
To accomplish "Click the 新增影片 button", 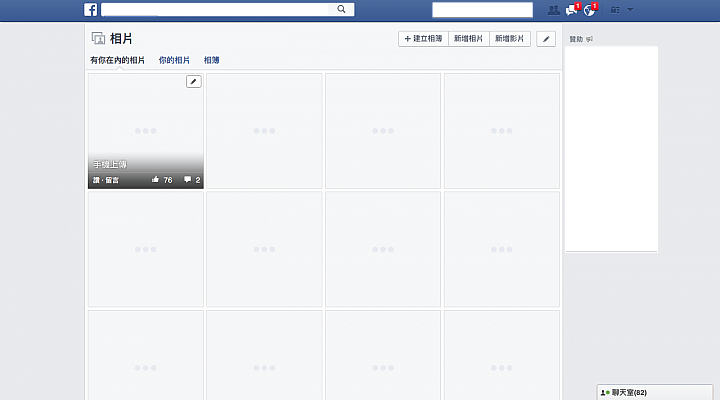I will (509, 39).
